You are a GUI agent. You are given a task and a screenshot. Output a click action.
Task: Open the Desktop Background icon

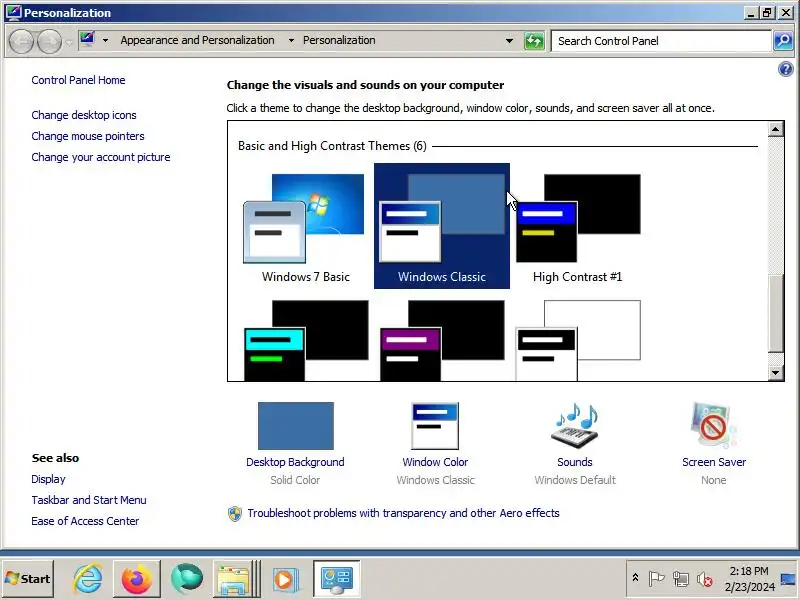[x=295, y=426]
